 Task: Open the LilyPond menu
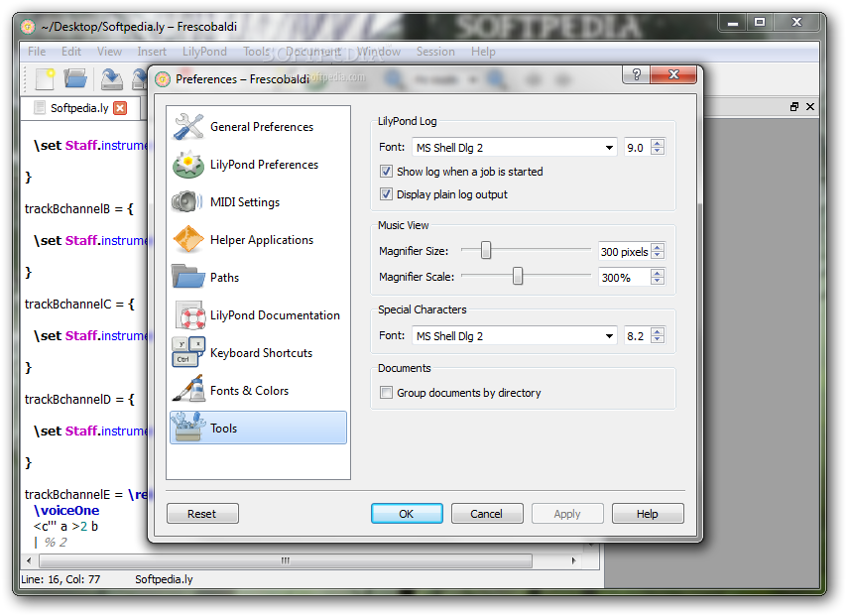(204, 52)
